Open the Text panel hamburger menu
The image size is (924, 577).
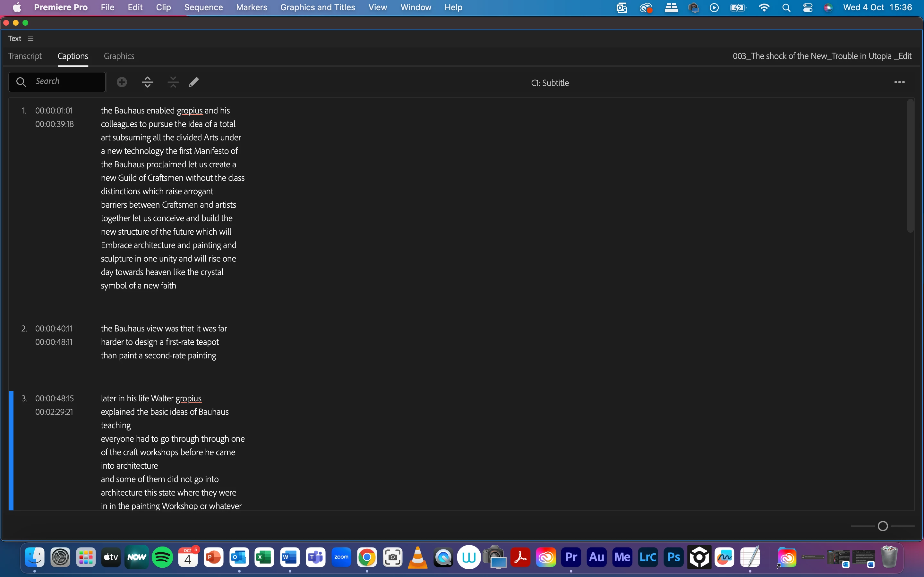pos(31,38)
